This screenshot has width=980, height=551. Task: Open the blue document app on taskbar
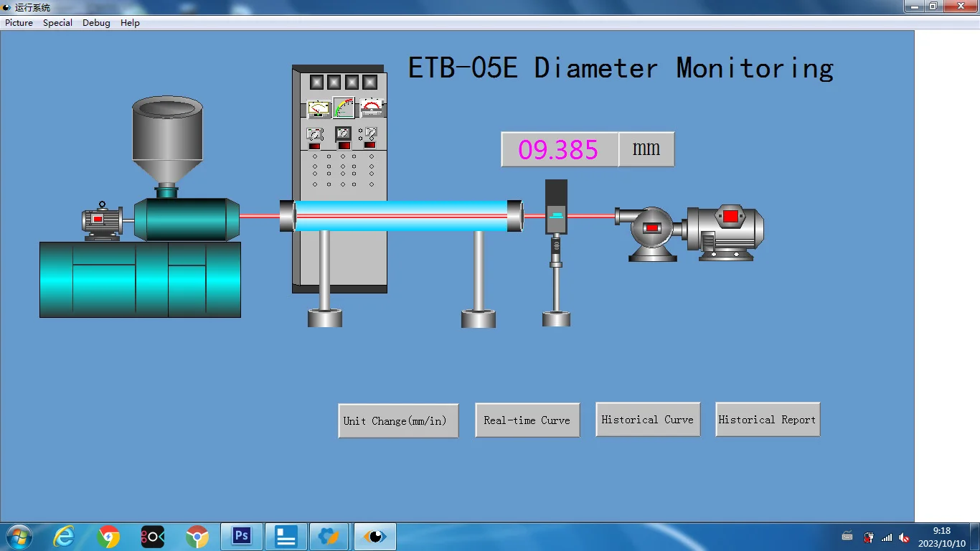click(286, 537)
